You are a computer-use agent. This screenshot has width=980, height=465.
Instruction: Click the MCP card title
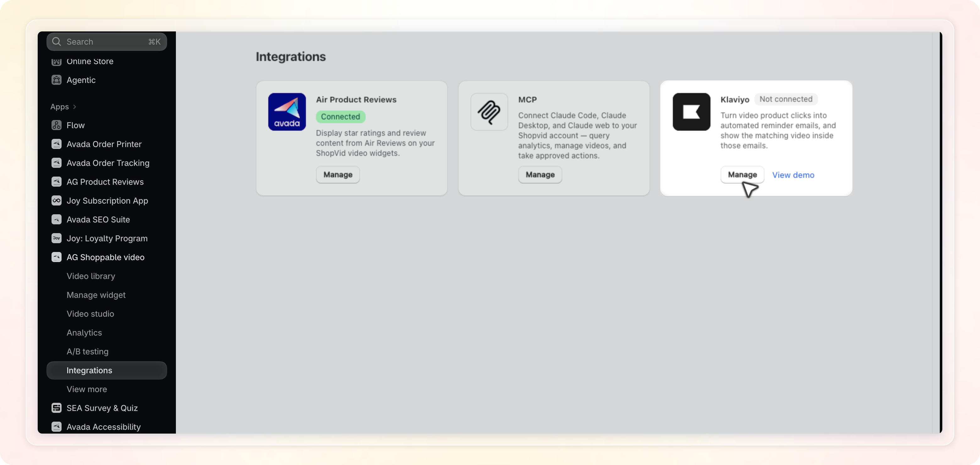(x=527, y=99)
